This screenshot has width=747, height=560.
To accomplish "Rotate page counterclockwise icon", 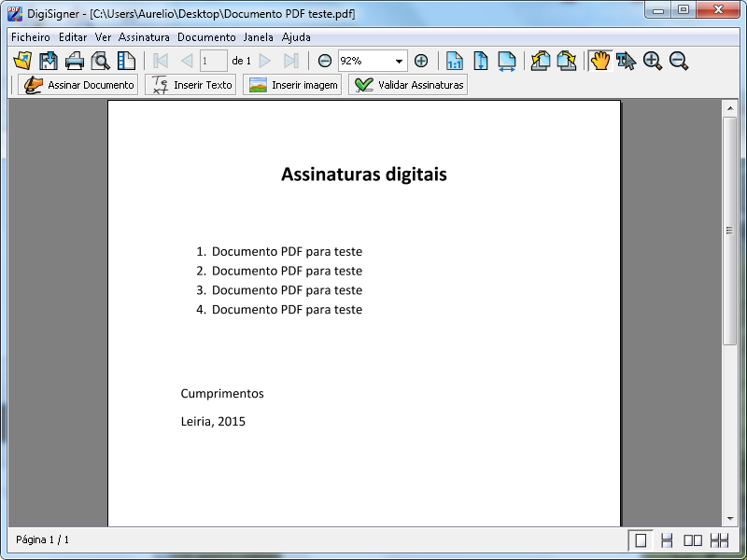I will coord(541,61).
